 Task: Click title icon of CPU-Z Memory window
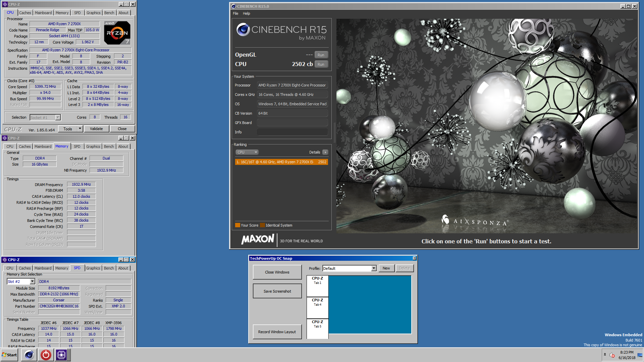point(4,138)
